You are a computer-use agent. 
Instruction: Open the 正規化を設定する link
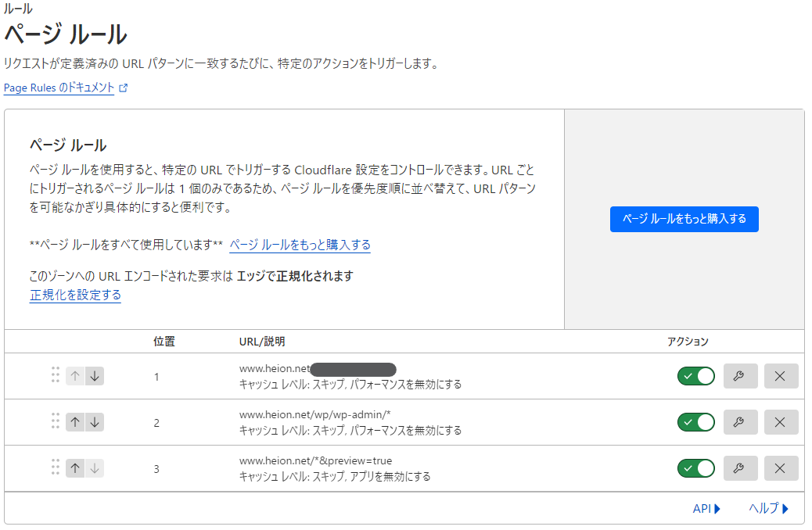(x=76, y=295)
